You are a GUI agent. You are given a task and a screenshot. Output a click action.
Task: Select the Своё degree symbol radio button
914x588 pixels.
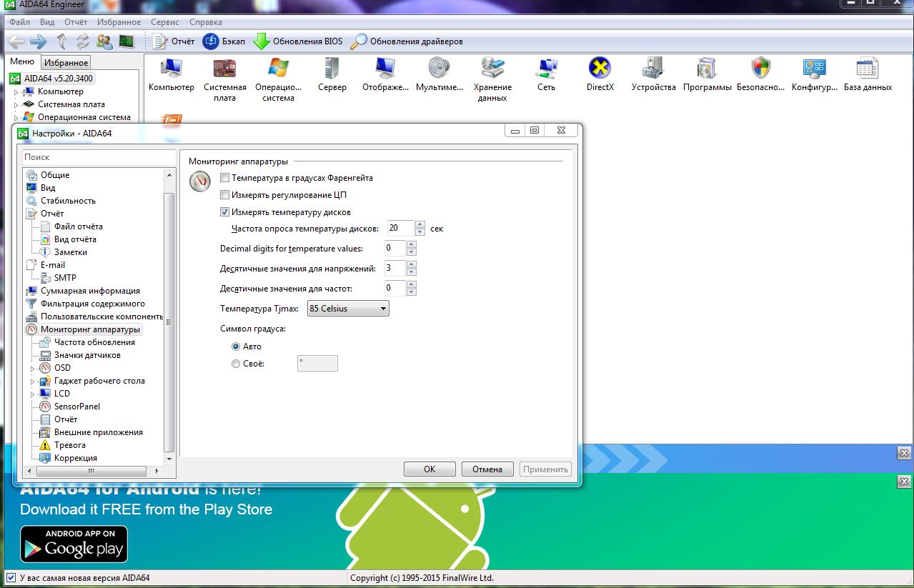coord(237,364)
